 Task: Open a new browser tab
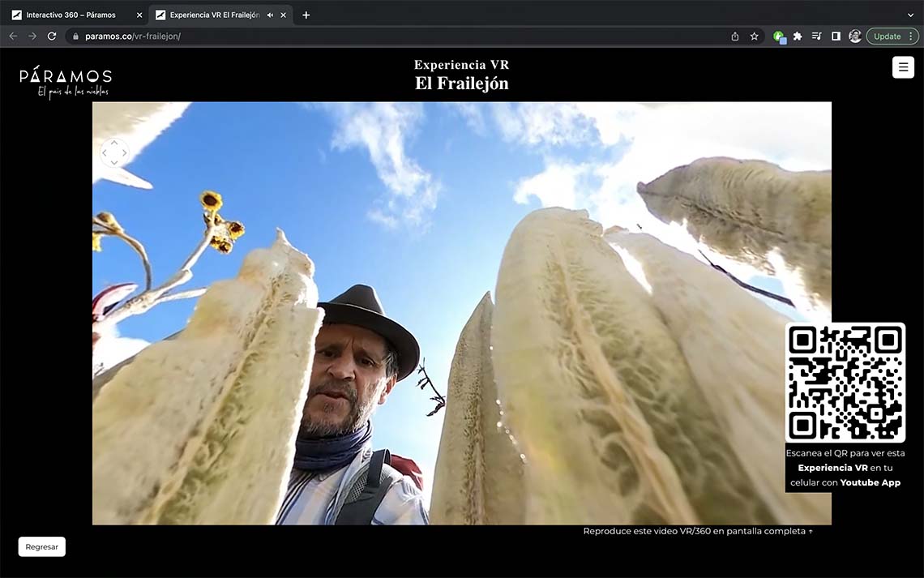pos(306,15)
